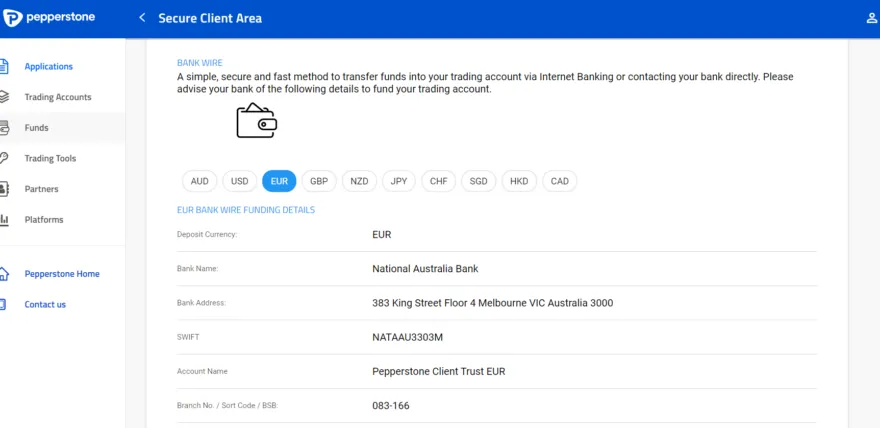Viewport: 880px width, 428px height.
Task: Click the Pepperstone logo icon
Action: tap(13, 18)
